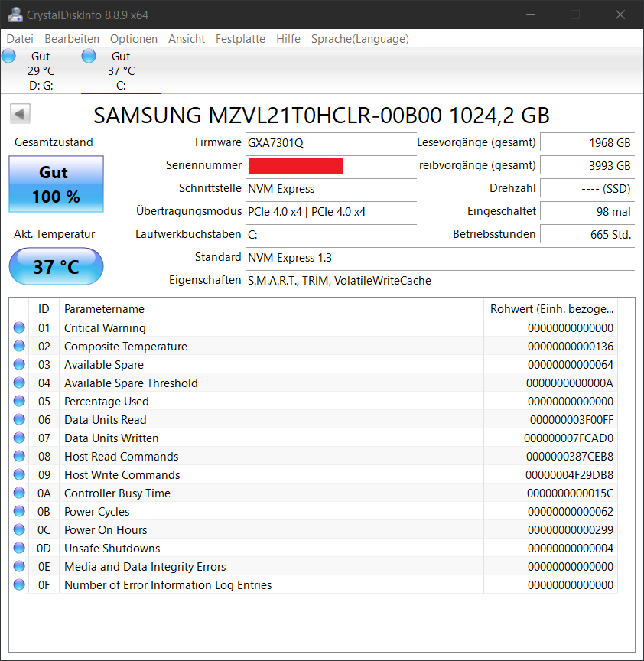Click the back arrow navigation button
The image size is (644, 661).
tap(20, 113)
